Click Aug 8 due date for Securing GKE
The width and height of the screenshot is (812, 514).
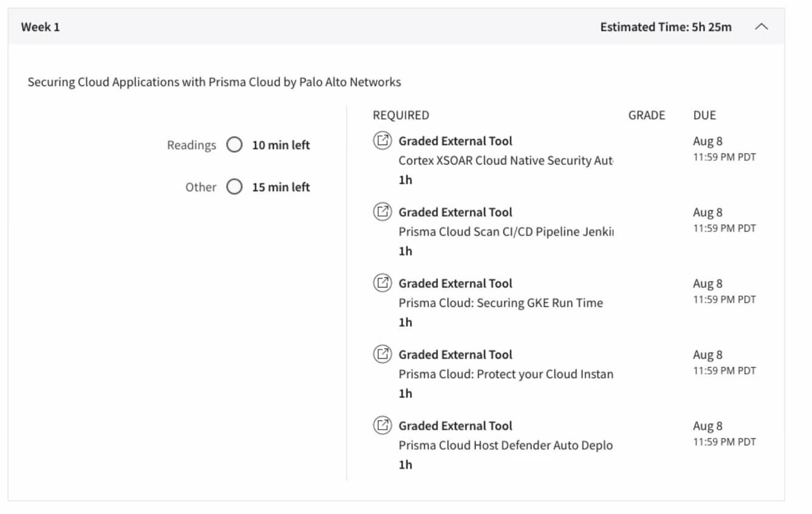pos(708,283)
